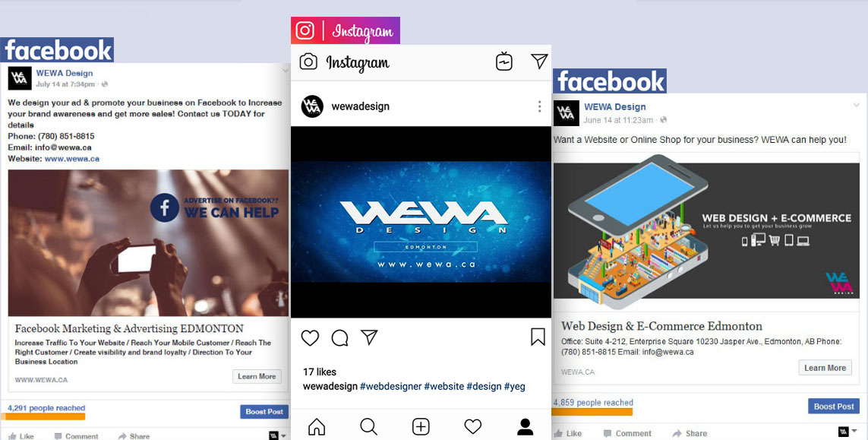
Task: Open the www.wewa.ca link in post text
Action: (72, 159)
